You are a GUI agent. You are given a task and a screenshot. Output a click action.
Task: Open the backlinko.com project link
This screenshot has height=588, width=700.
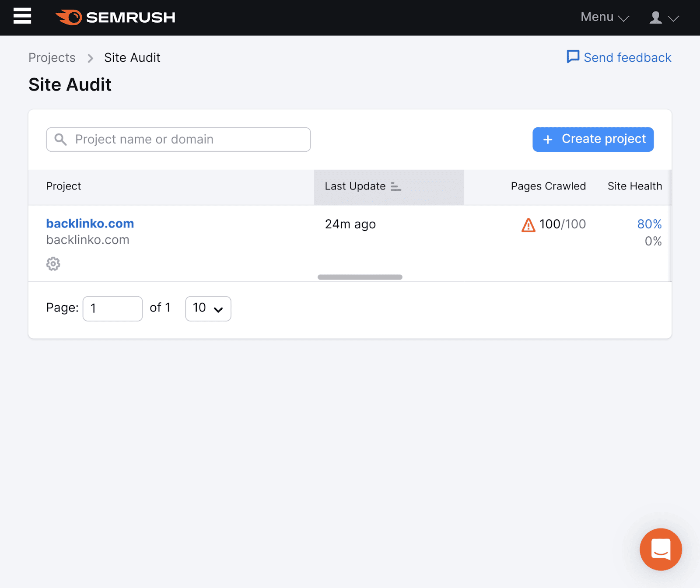tap(90, 224)
